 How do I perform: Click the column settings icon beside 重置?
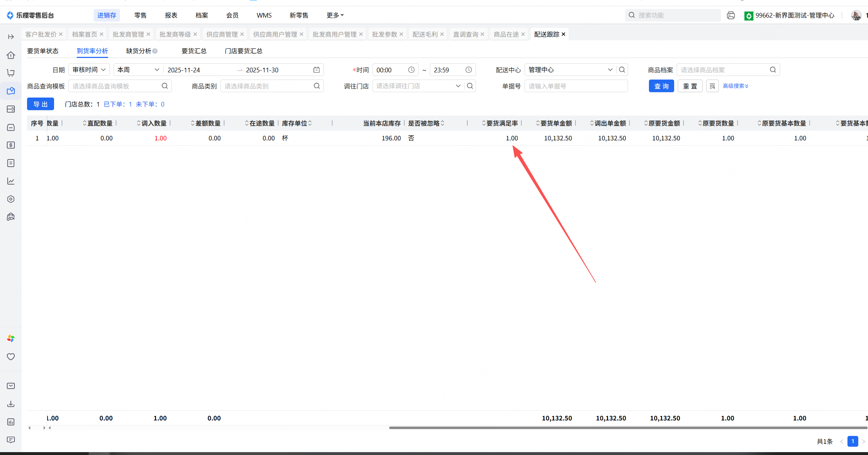(x=712, y=86)
